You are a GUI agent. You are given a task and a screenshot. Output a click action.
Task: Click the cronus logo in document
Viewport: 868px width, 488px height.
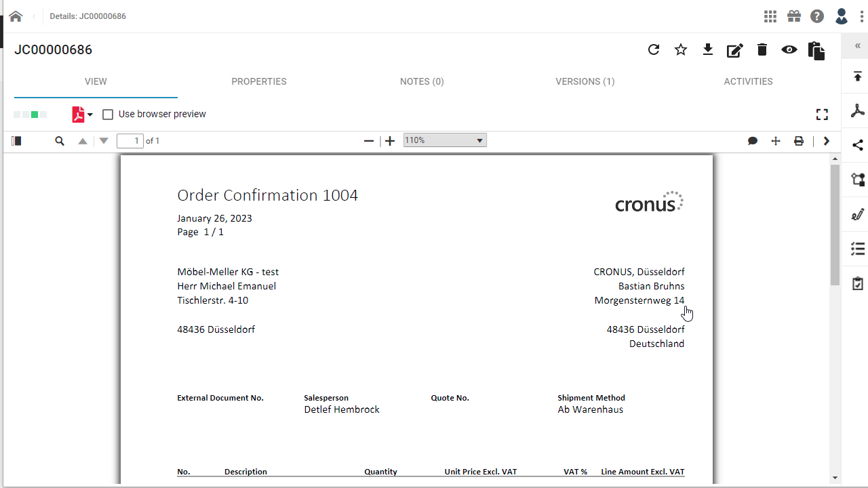649,202
